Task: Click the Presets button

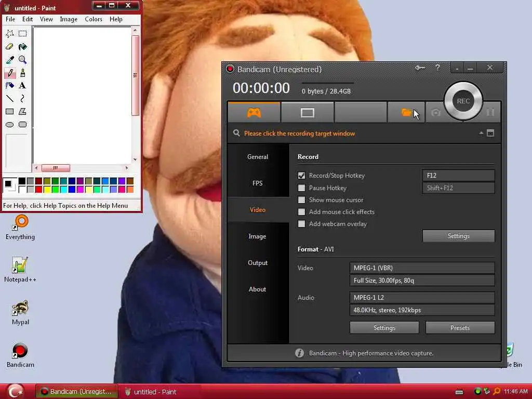Action: pos(460,328)
